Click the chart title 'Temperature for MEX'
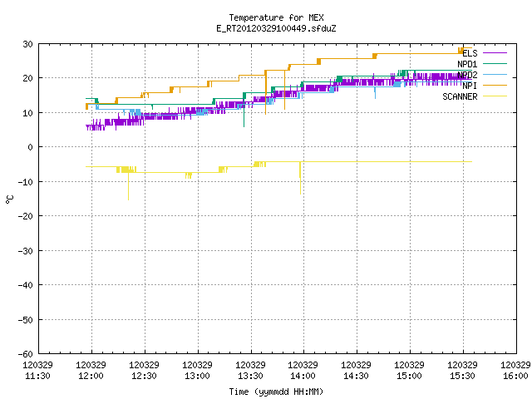Viewport: 532px width, 399px height. pyautogui.click(x=276, y=17)
